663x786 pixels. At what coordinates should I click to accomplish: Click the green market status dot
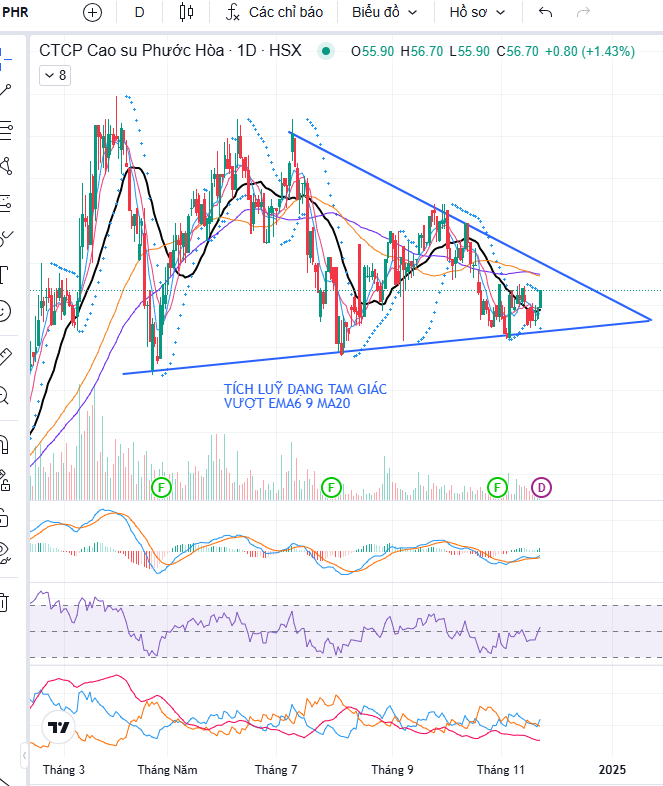tap(326, 51)
